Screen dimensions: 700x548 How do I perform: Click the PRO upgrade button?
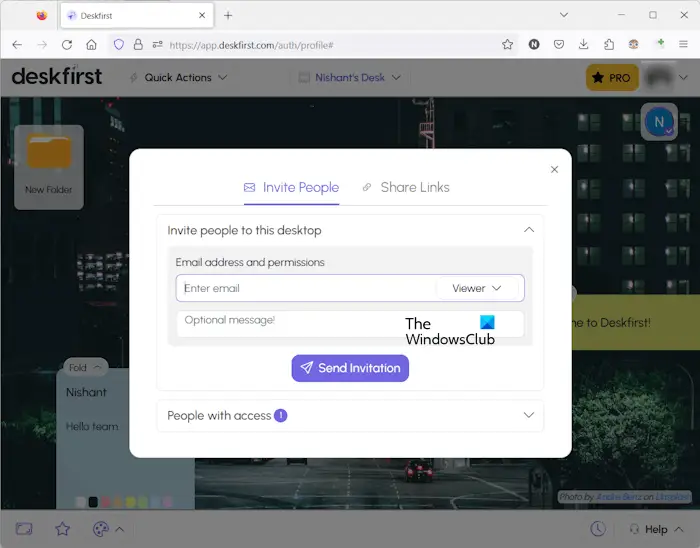point(612,78)
